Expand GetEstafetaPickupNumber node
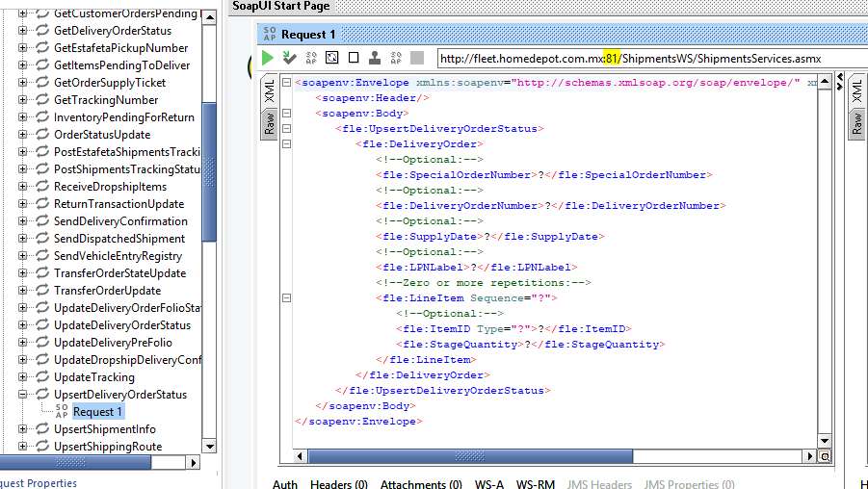This screenshot has width=868, height=489. click(23, 47)
